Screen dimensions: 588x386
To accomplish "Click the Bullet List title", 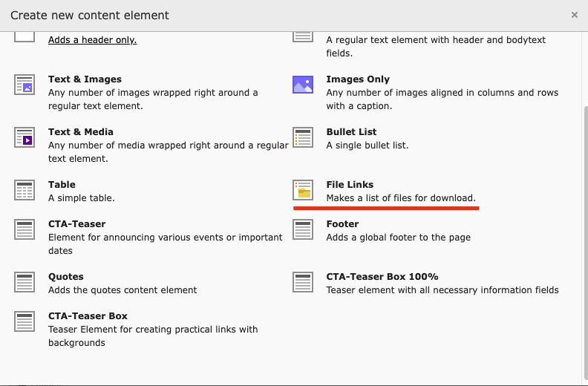I will (x=351, y=132).
